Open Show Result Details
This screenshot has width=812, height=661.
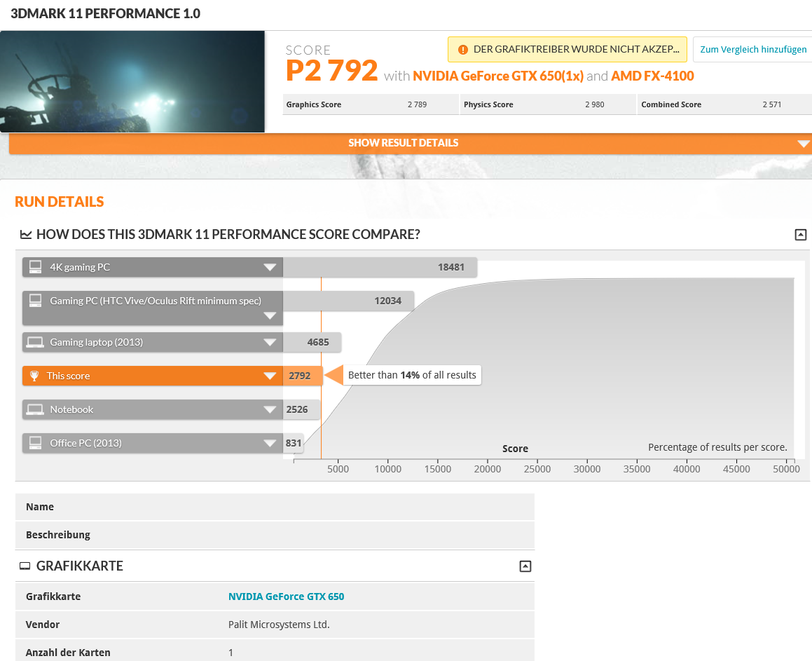(410, 143)
